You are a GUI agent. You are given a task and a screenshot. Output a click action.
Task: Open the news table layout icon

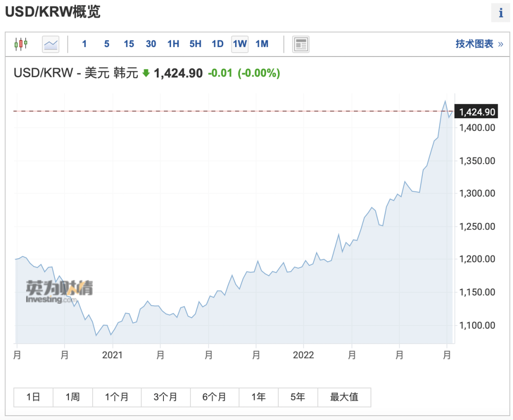(x=301, y=44)
